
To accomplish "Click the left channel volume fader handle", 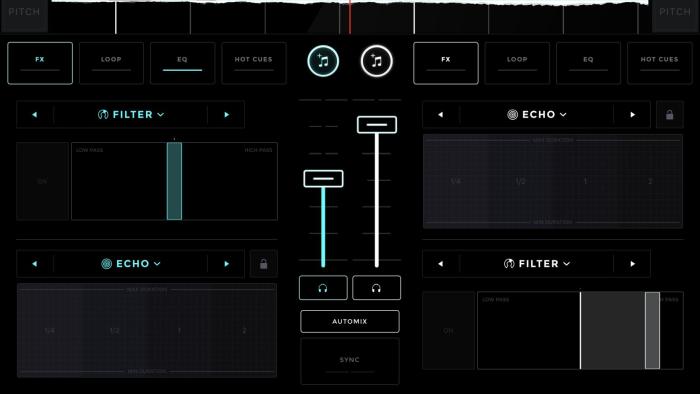I will click(x=323, y=178).
